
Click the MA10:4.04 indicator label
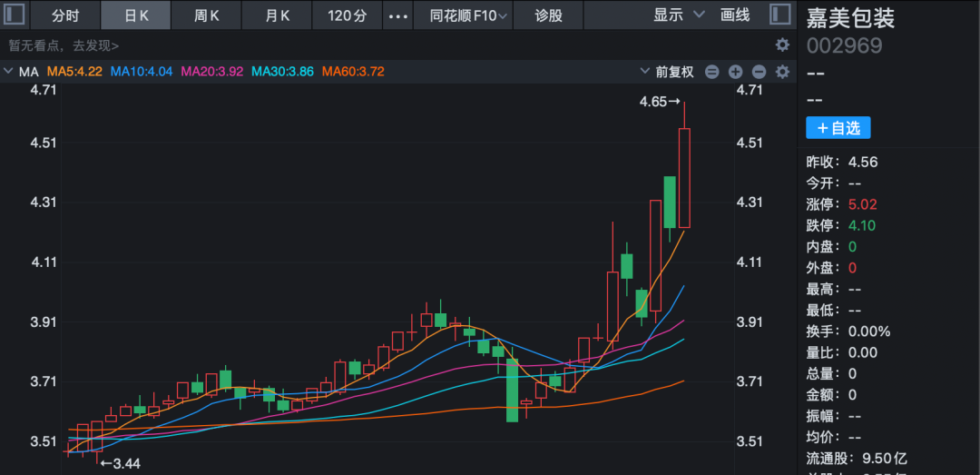142,72
